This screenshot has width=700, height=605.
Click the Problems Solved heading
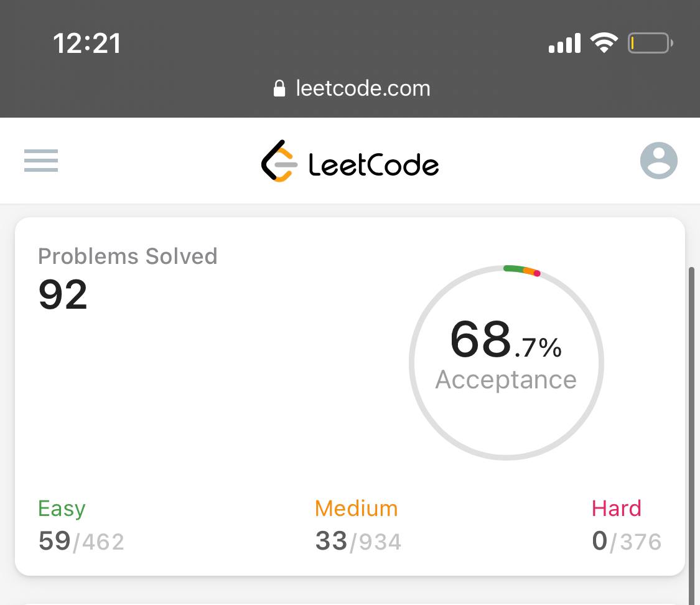(x=128, y=256)
